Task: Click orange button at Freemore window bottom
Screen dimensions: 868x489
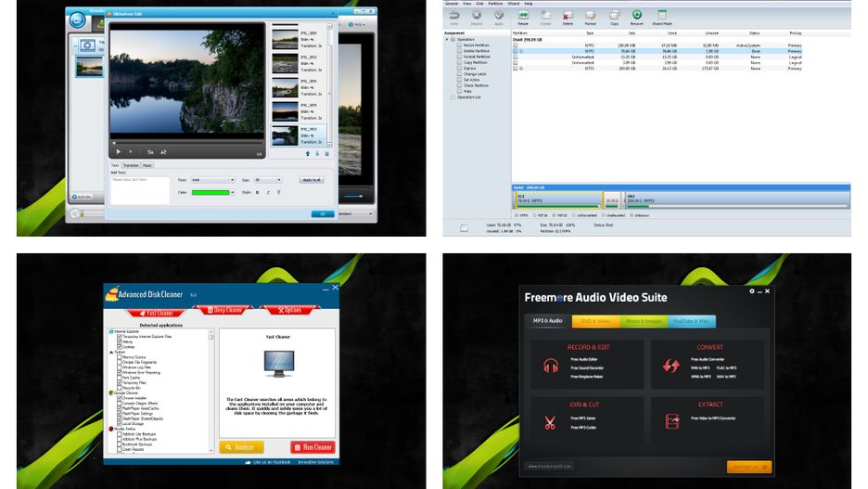Action: [x=749, y=467]
